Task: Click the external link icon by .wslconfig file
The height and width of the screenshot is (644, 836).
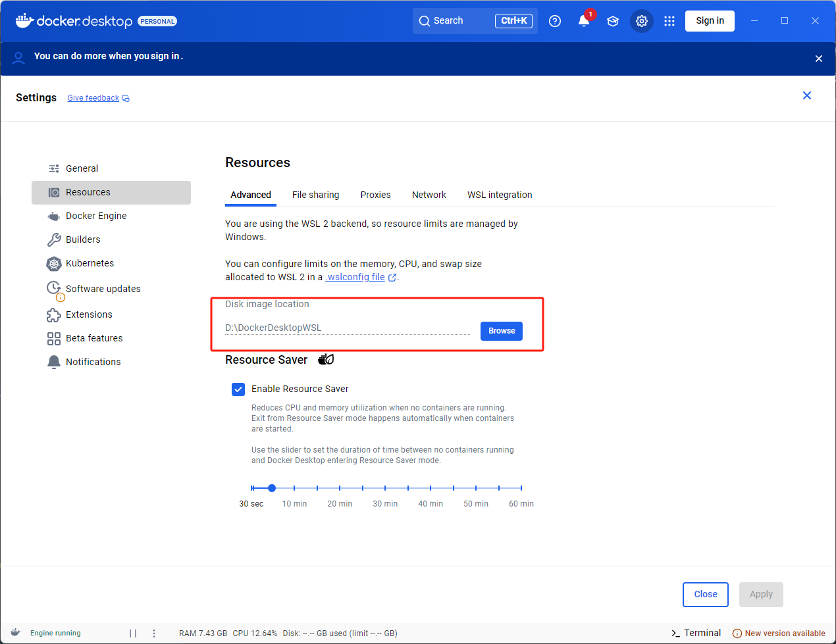Action: point(392,278)
